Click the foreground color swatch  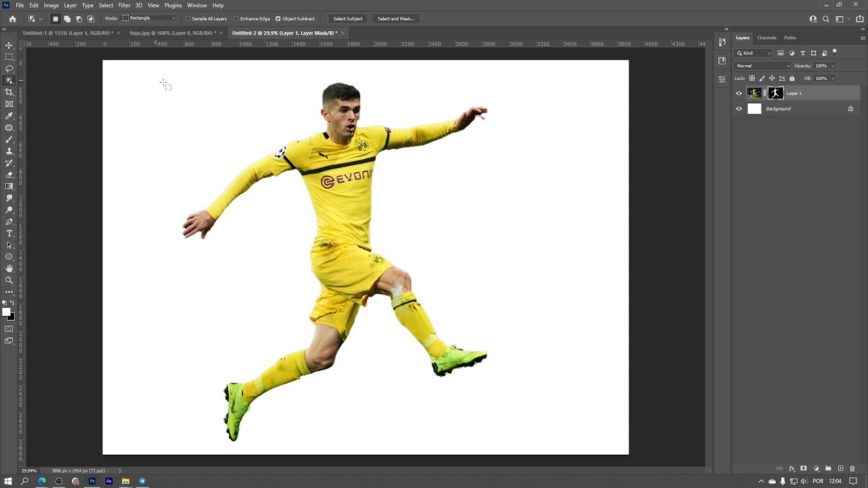pos(6,312)
